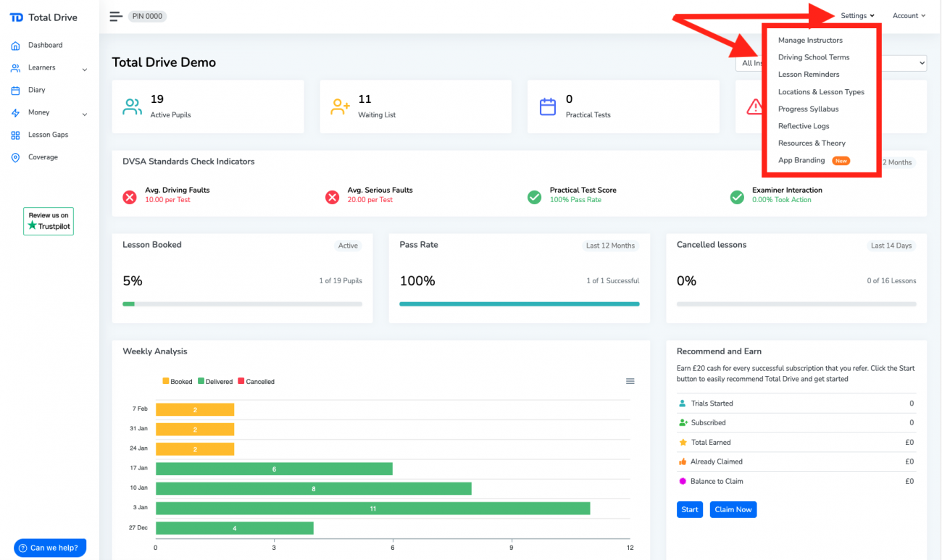Click the Claim Now button
Screen dimensions: 942x560
tap(733, 509)
